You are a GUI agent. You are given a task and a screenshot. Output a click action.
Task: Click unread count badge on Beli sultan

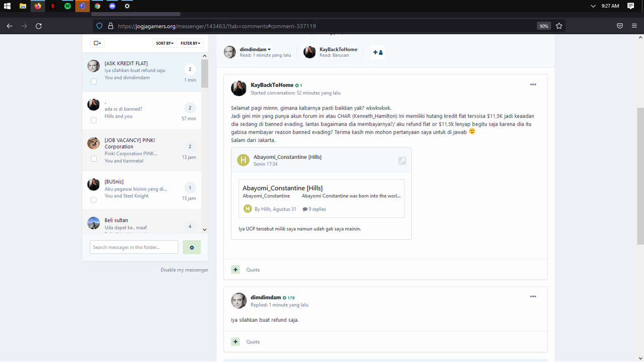(190, 226)
